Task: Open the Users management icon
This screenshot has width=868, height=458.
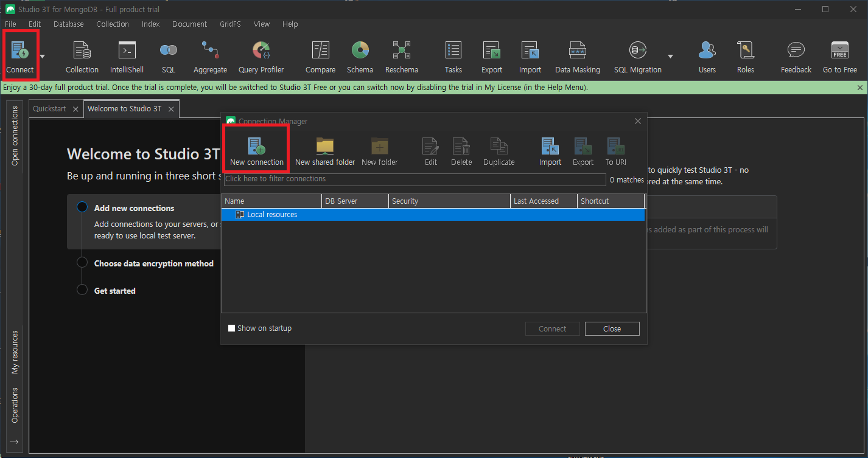Action: 707,58
